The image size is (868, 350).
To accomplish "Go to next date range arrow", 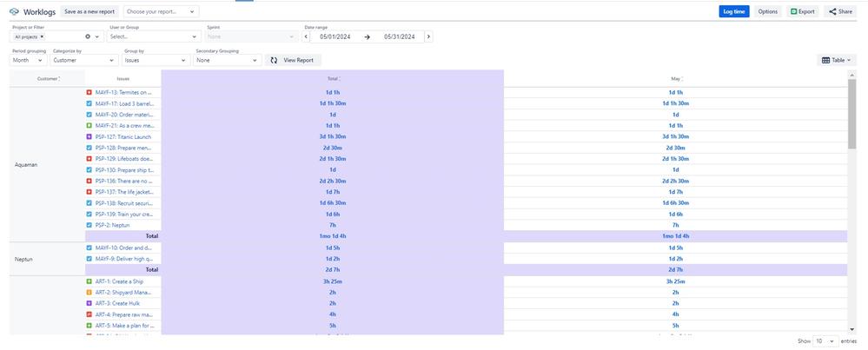I will click(x=428, y=37).
